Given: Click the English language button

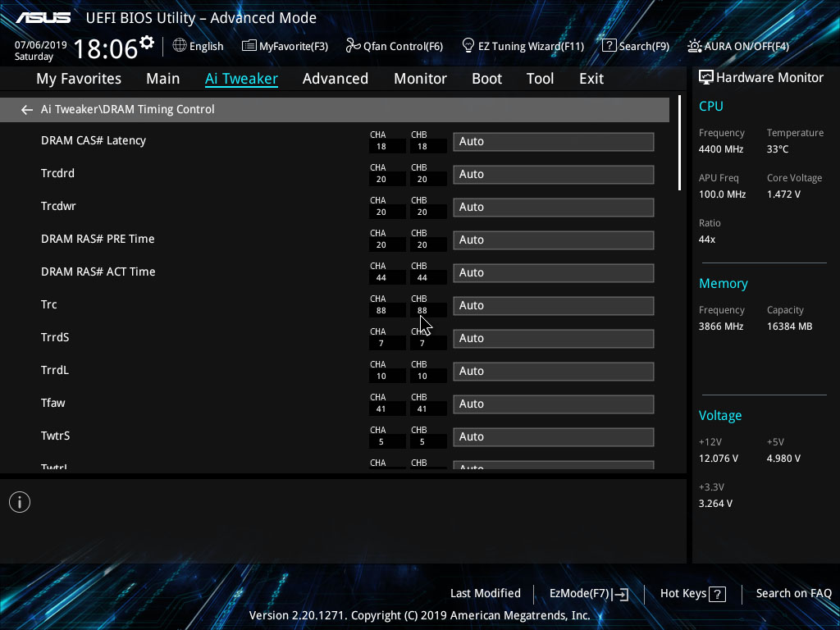Looking at the screenshot, I should click(x=206, y=46).
